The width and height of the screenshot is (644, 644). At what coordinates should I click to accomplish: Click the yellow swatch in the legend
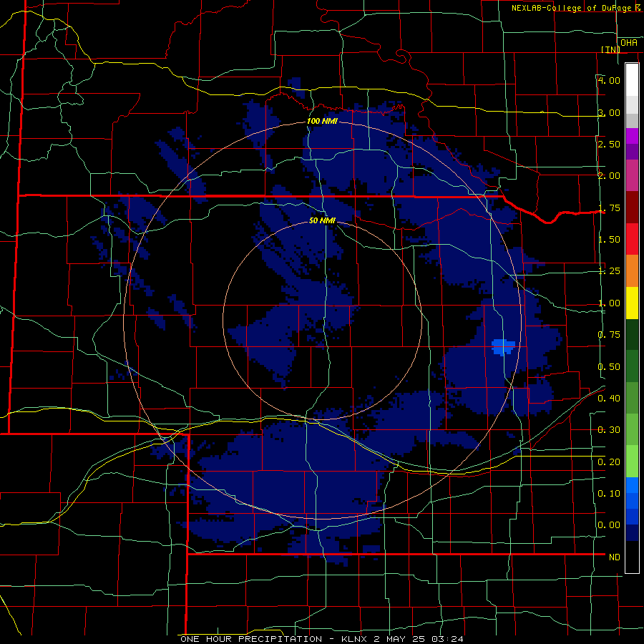click(632, 303)
